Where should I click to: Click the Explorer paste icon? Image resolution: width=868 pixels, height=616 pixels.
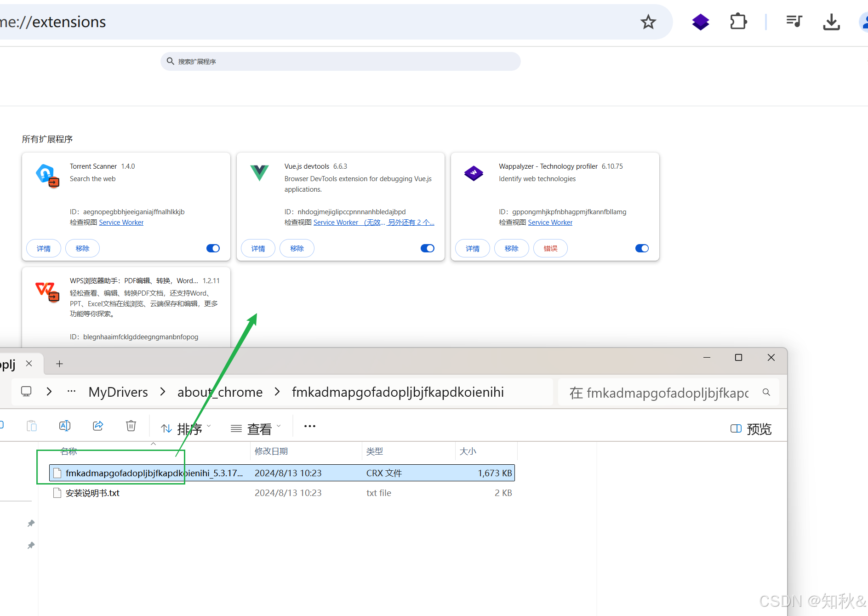pyautogui.click(x=32, y=426)
